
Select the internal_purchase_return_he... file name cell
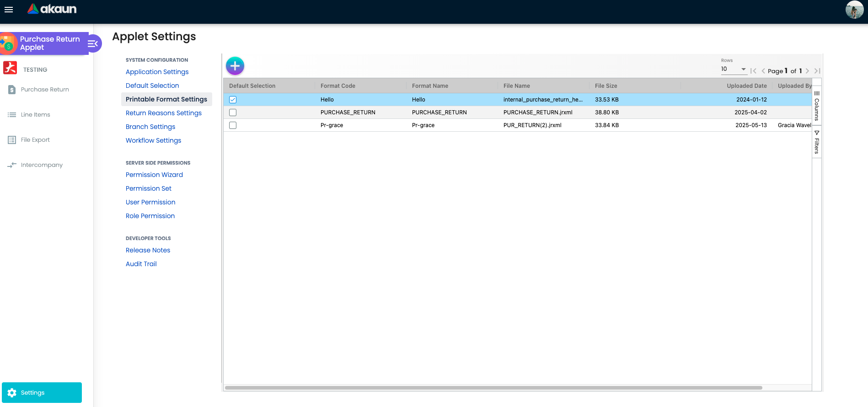[543, 100]
